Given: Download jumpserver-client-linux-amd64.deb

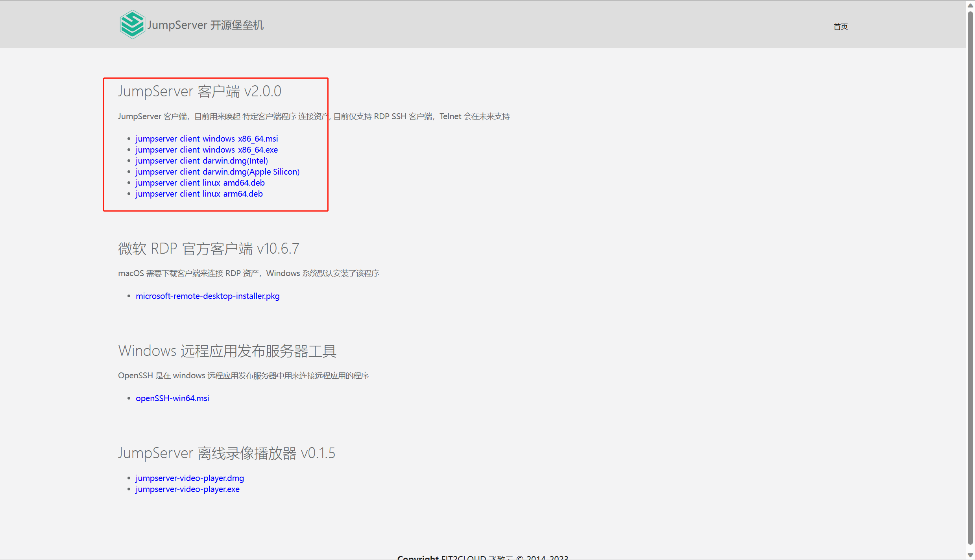Looking at the screenshot, I should [199, 182].
